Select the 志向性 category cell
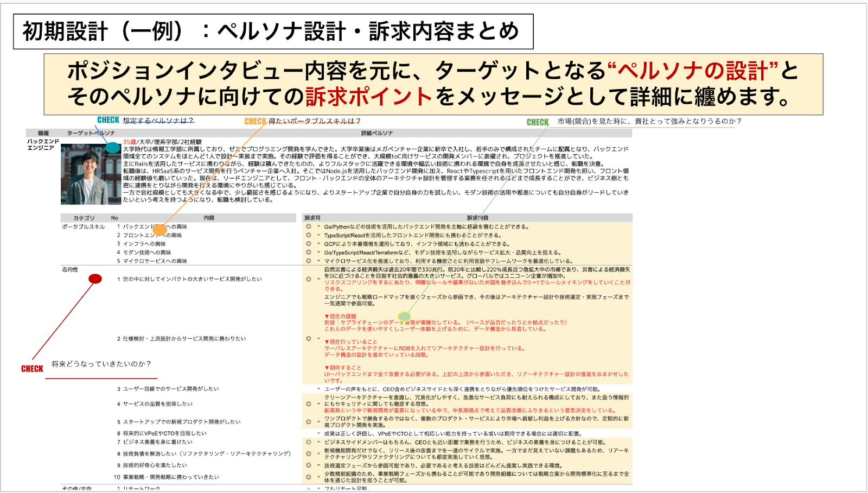The width and height of the screenshot is (868, 493). point(70,269)
